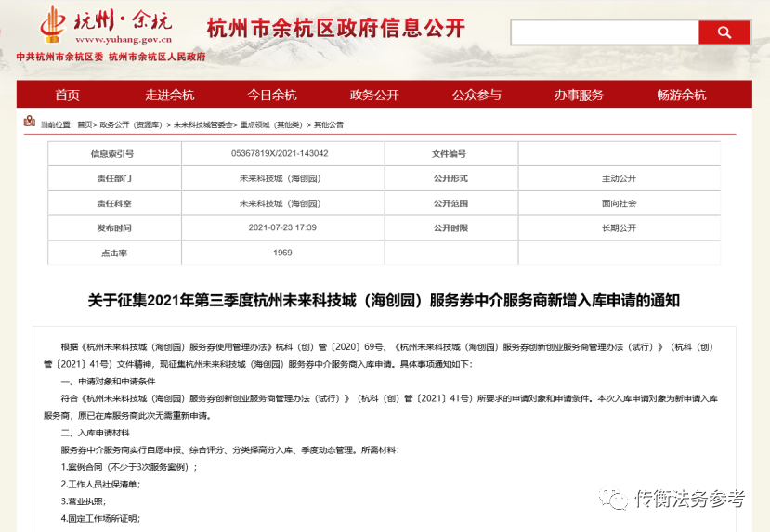770x532 pixels.
Task: Click 政务公开（资源库）breadcrumb link
Action: [x=131, y=124]
